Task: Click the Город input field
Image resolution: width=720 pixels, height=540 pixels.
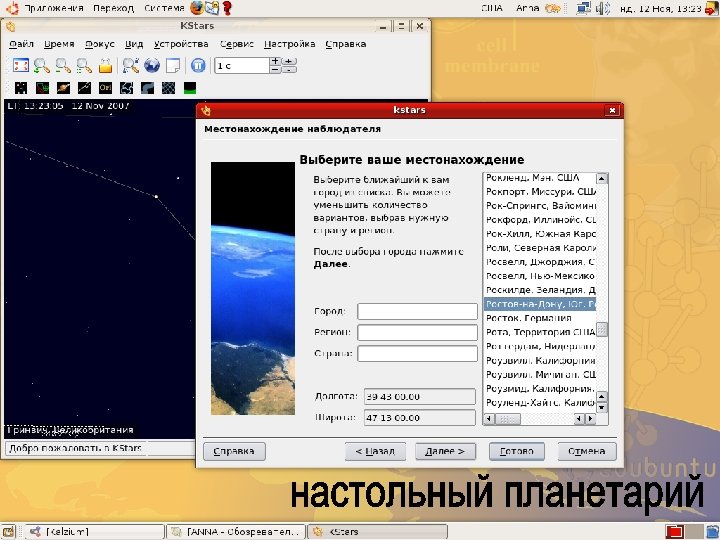Action: point(417,311)
